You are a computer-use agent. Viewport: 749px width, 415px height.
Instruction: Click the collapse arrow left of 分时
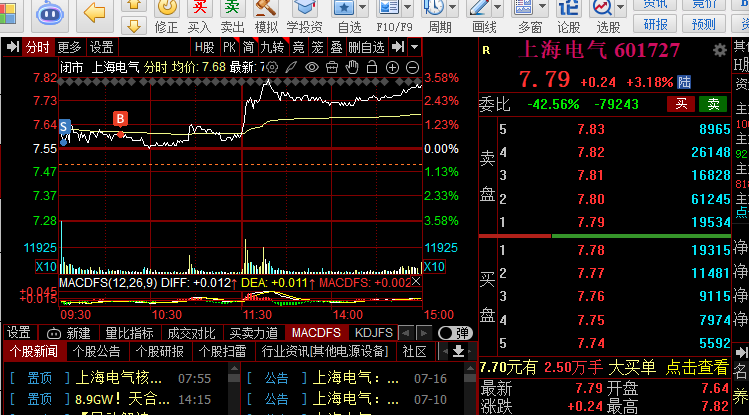tap(12, 47)
